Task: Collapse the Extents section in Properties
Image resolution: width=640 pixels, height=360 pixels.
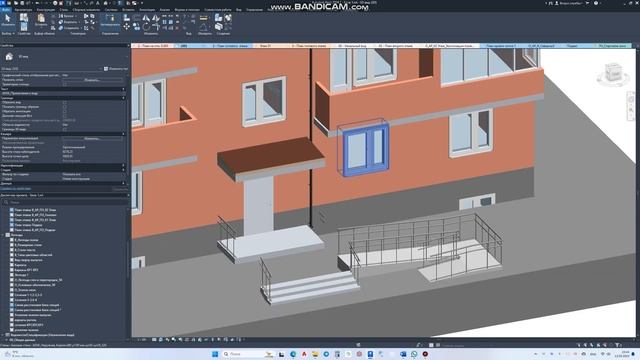Action: [123, 98]
